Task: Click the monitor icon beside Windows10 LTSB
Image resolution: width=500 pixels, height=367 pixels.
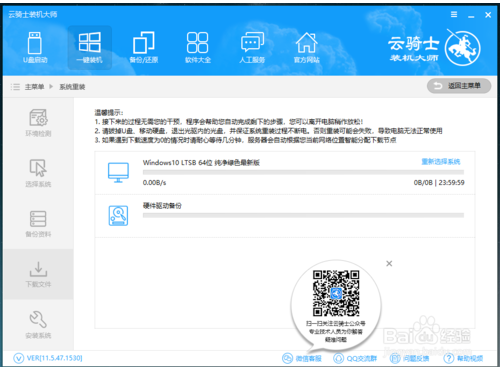Action: pos(118,172)
